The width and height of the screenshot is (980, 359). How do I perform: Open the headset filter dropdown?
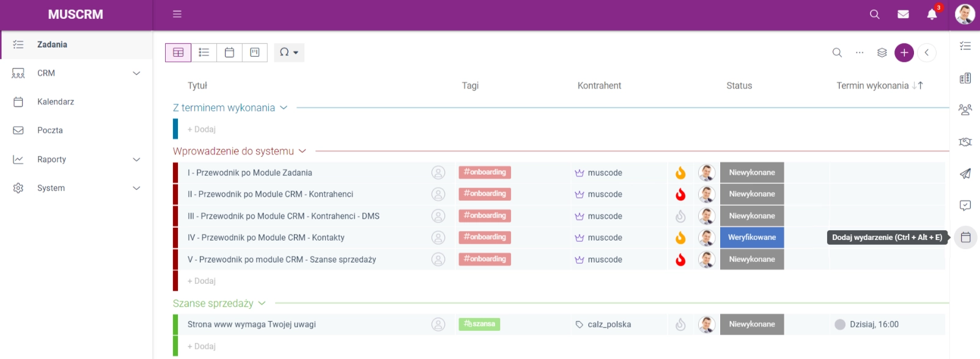pyautogui.click(x=289, y=53)
